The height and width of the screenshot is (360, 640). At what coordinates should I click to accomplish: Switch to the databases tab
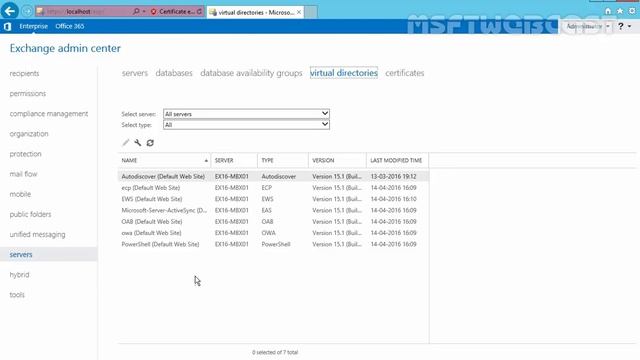click(x=174, y=73)
